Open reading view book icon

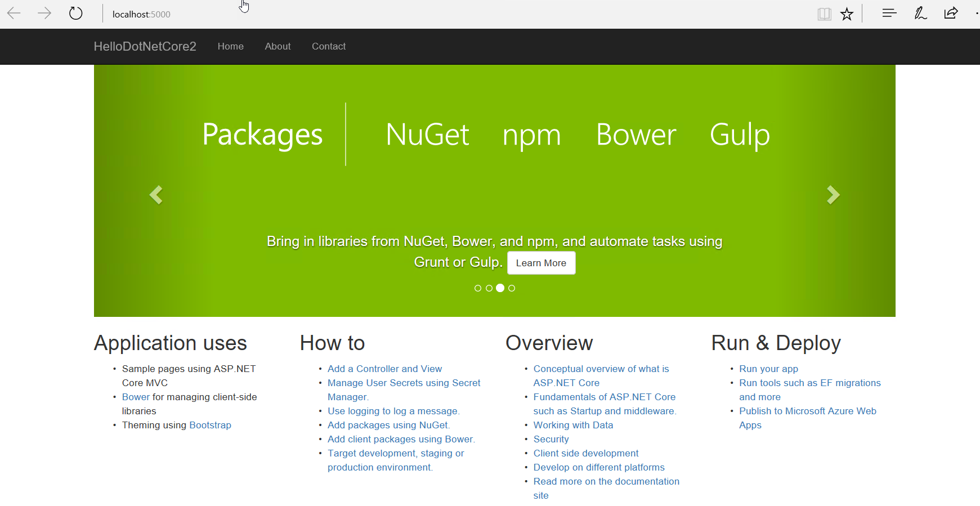[x=824, y=14]
